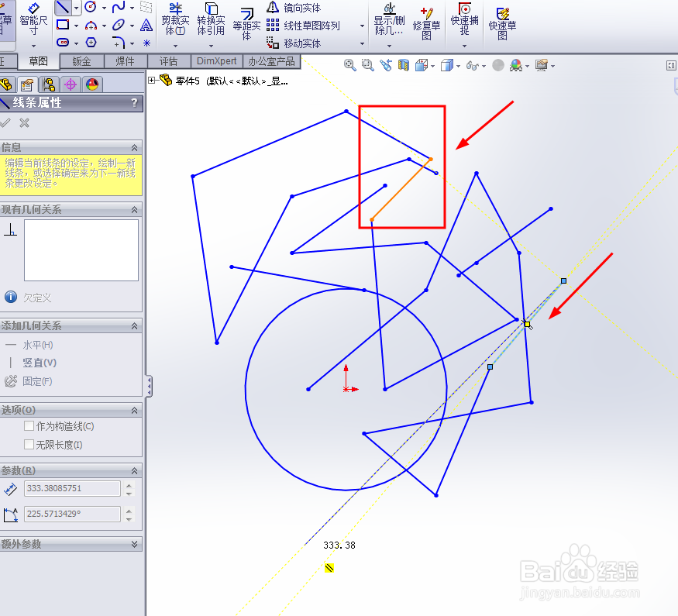The image size is (678, 616).
Task: Open DimXpertManager crosshair tab icon
Action: 71,84
